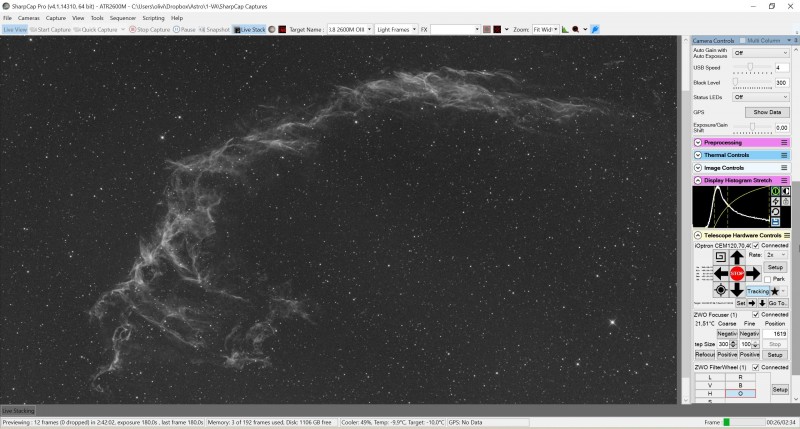Expand the Thermal Controls section

point(698,155)
